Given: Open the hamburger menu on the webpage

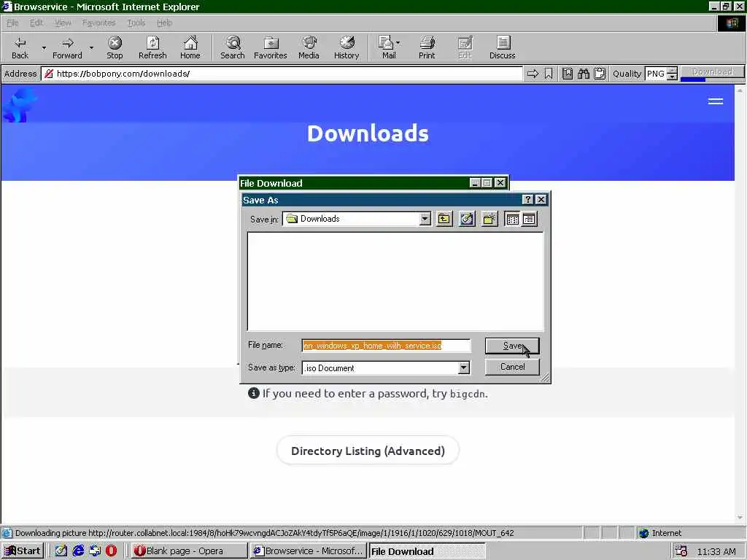Looking at the screenshot, I should coord(715,101).
